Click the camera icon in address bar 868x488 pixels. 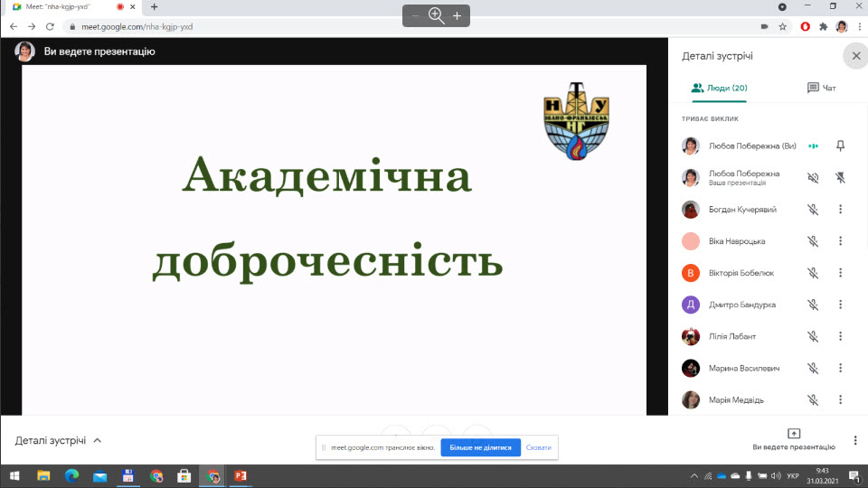point(765,26)
